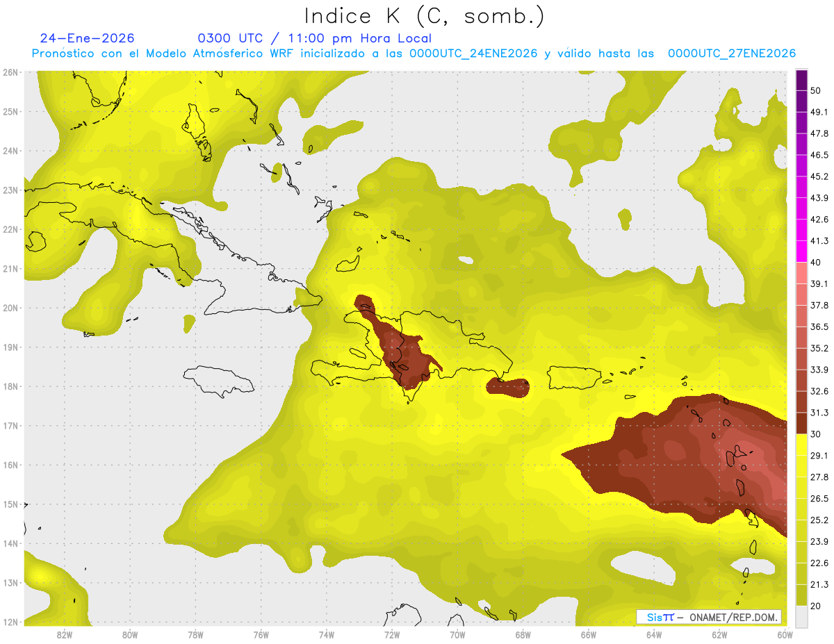Click the colorbar value '41.3'
The image size is (834, 644).
tap(819, 241)
